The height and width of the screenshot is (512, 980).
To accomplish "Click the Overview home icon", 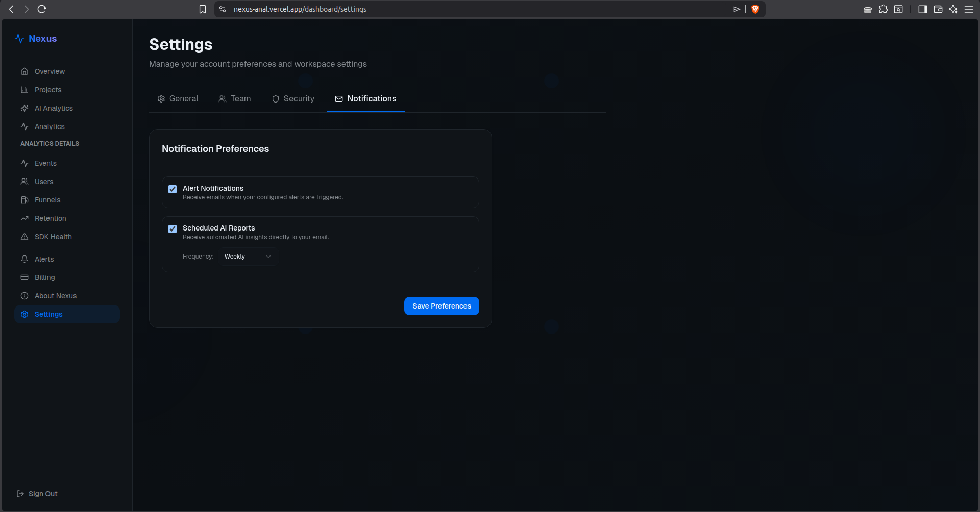I will (24, 71).
